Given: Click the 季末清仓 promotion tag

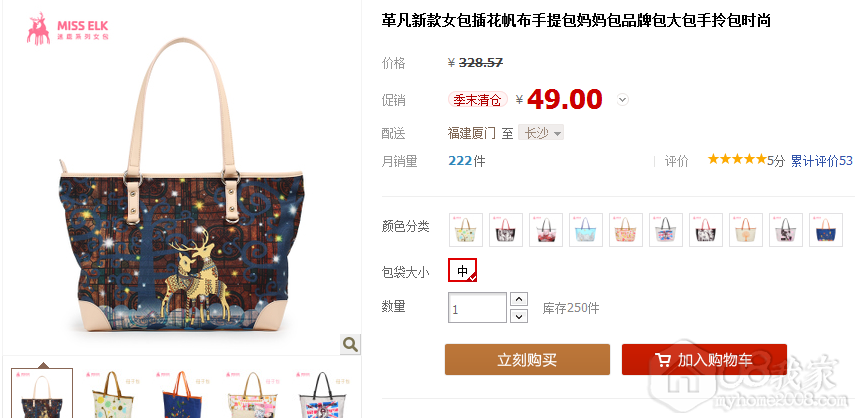Looking at the screenshot, I should [478, 100].
